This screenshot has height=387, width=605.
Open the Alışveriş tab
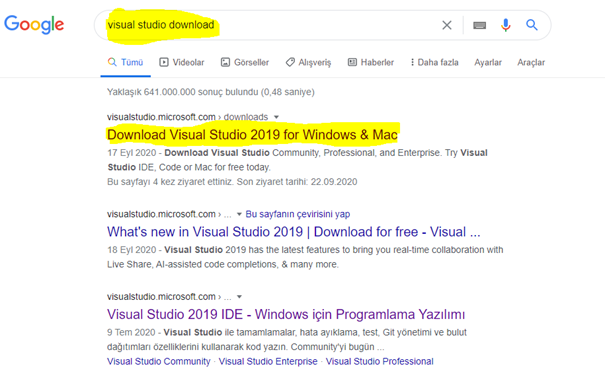coord(308,62)
